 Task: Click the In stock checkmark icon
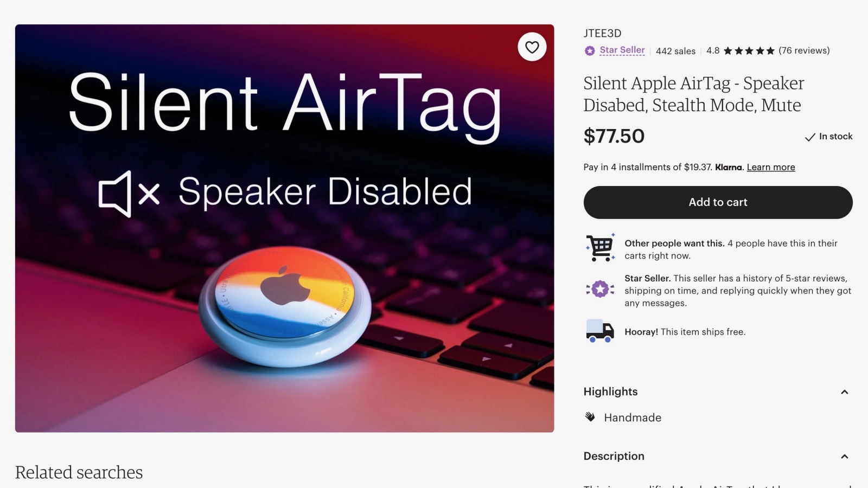click(x=810, y=137)
